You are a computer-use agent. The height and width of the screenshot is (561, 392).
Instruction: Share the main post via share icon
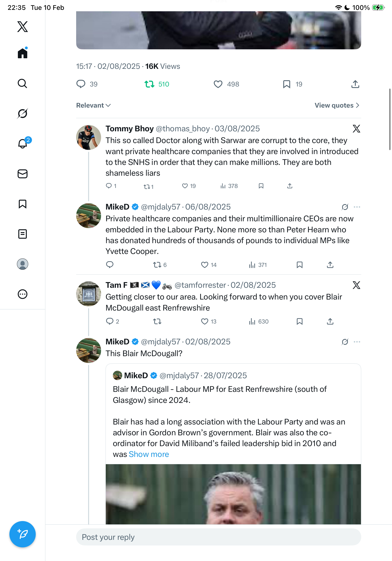click(355, 84)
